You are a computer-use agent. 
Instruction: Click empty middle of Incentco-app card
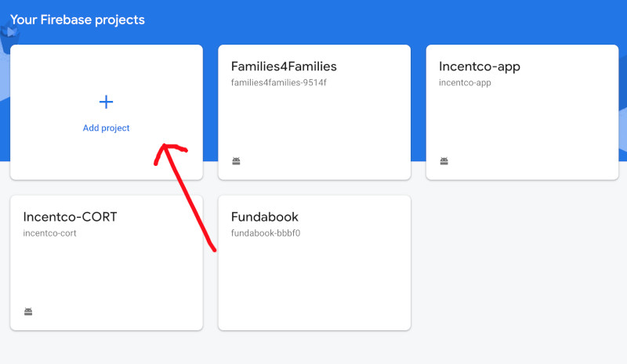(522, 120)
